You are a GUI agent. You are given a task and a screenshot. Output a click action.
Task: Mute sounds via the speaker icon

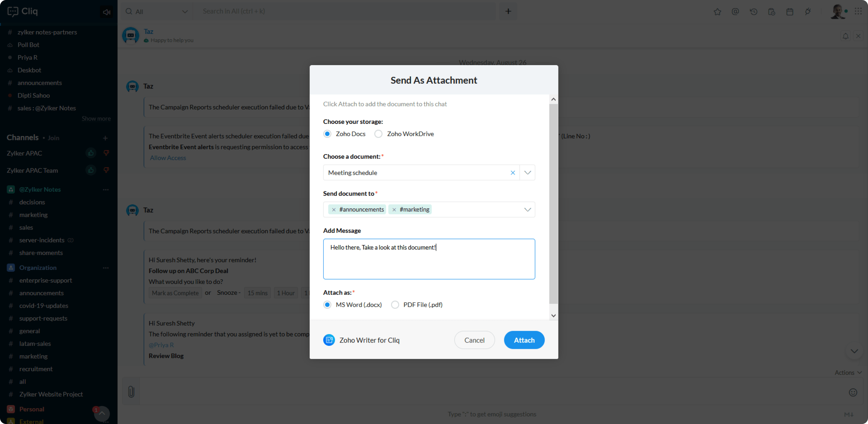pyautogui.click(x=107, y=12)
